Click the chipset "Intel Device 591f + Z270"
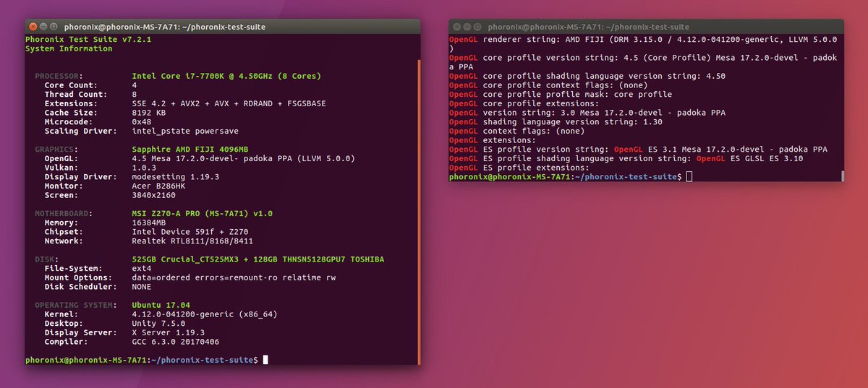 click(x=189, y=232)
